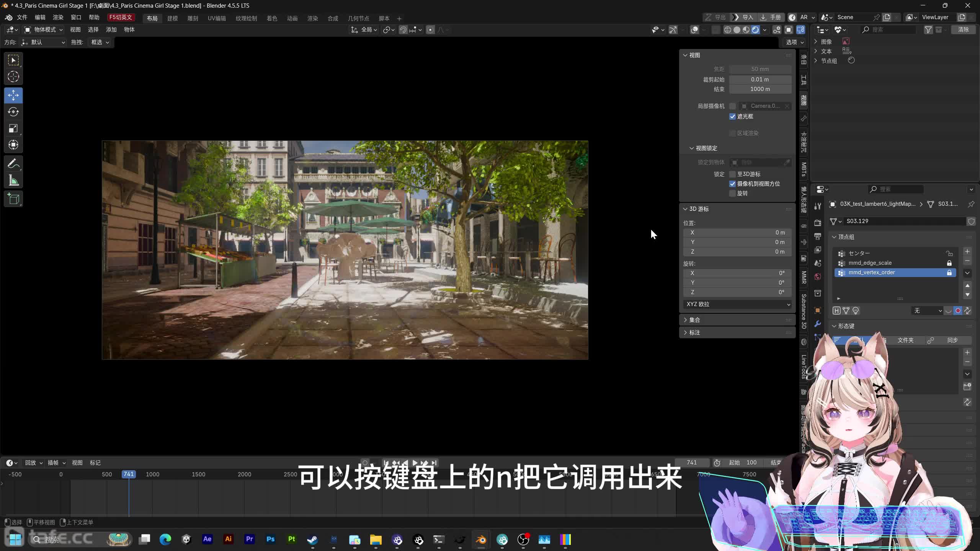Expand the 节点组 outliner entry
Screen dimensions: 980x551
coord(815,61)
